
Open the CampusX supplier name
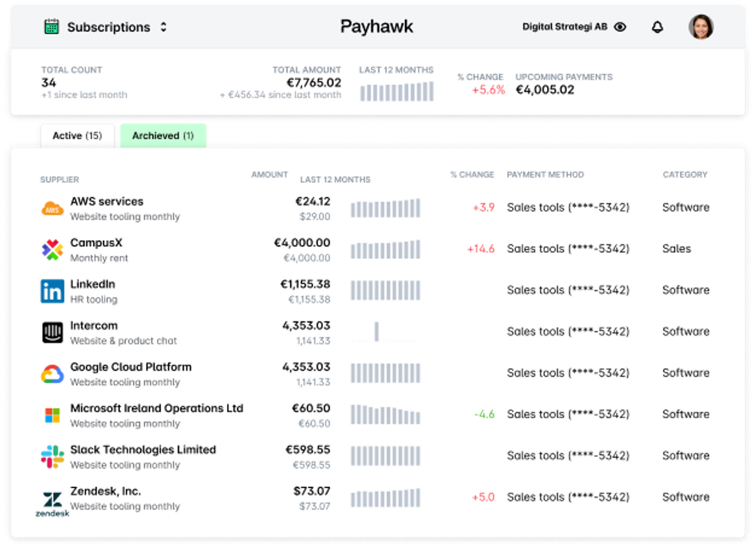(96, 243)
